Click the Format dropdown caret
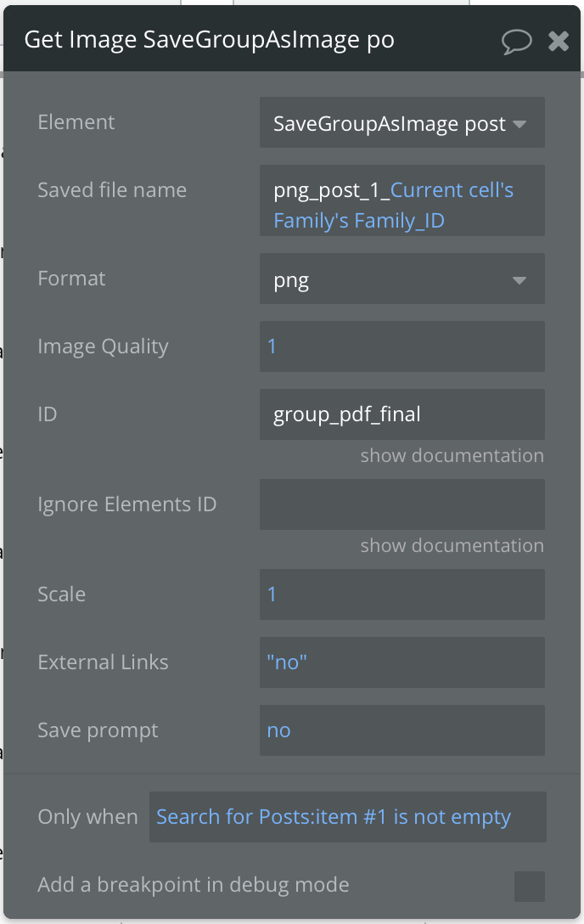This screenshot has height=924, width=584. [x=519, y=280]
